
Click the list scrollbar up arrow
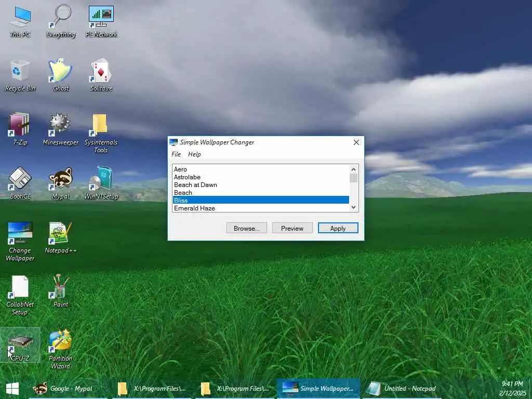tap(353, 169)
